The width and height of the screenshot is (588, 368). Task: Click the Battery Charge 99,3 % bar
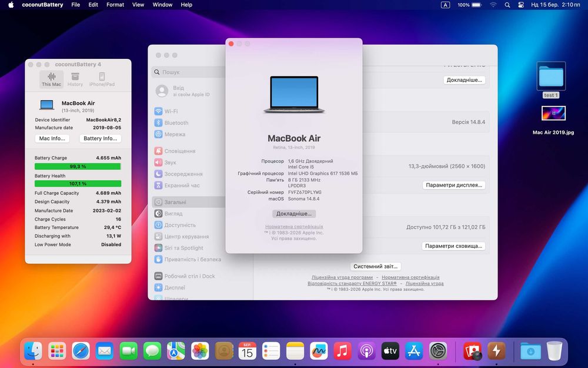[78, 167]
